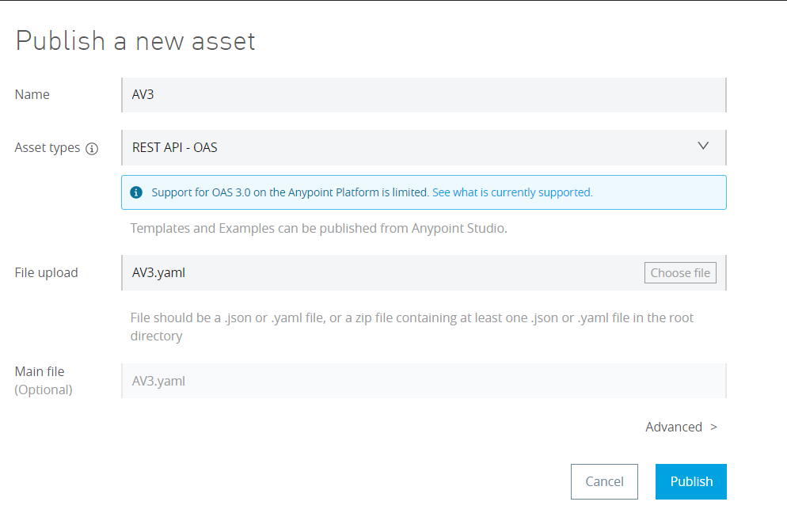Click the Main file (Optional) label
Viewport: 787px width, 532px height.
[x=44, y=381]
